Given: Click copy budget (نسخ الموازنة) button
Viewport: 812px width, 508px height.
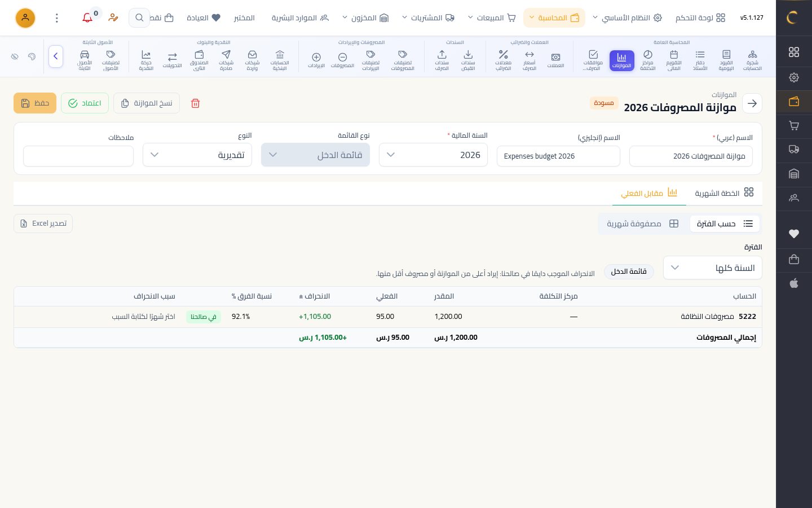Looking at the screenshot, I should [x=147, y=103].
